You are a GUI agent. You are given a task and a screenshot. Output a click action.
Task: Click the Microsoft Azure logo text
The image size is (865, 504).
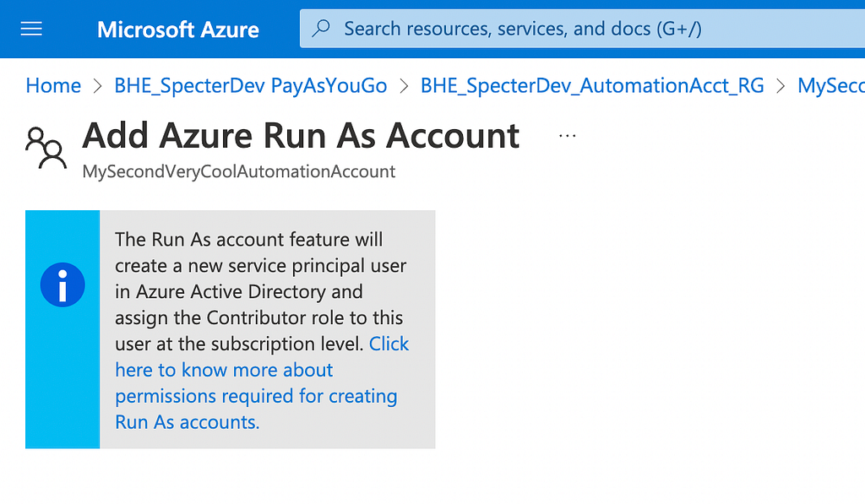pyautogui.click(x=177, y=30)
